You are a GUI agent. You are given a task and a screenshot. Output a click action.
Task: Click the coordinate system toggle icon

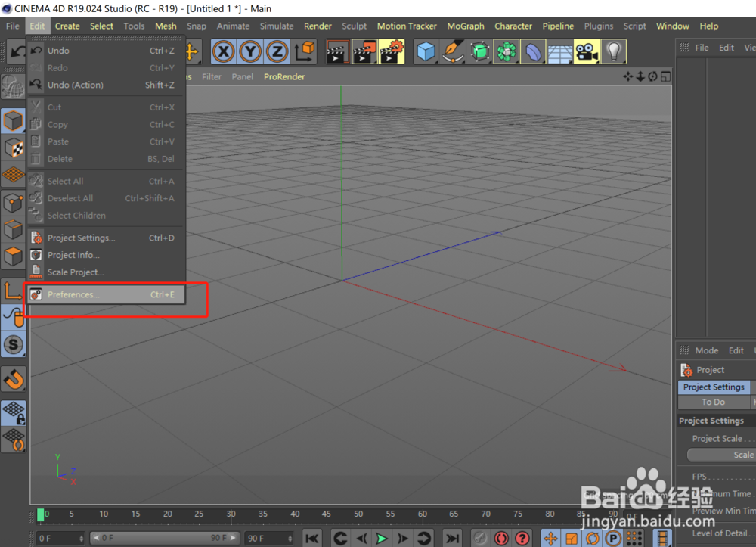304,51
